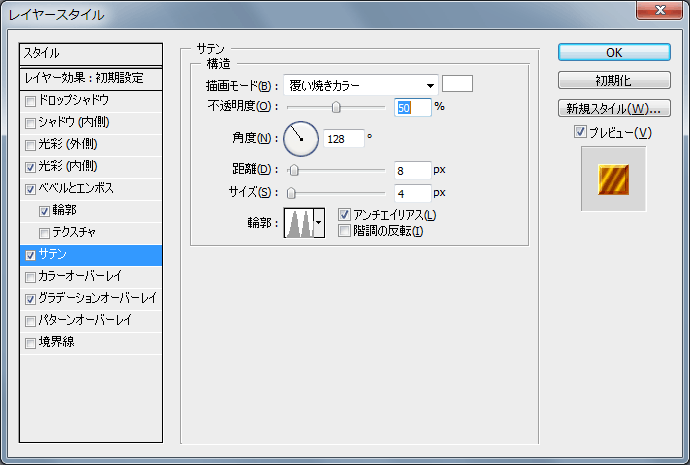Viewport: 690px width, 465px height.
Task: Uncheck the ベベルとエンボス checkbox
Action: [30, 190]
